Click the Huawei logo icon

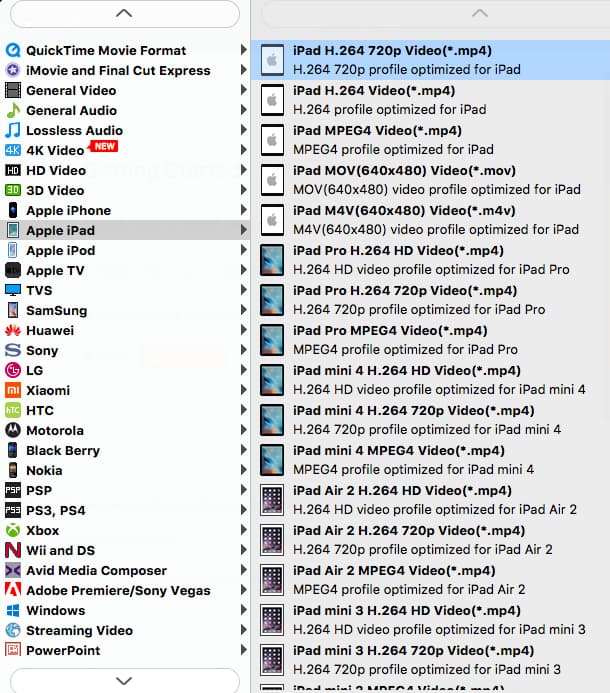13,330
